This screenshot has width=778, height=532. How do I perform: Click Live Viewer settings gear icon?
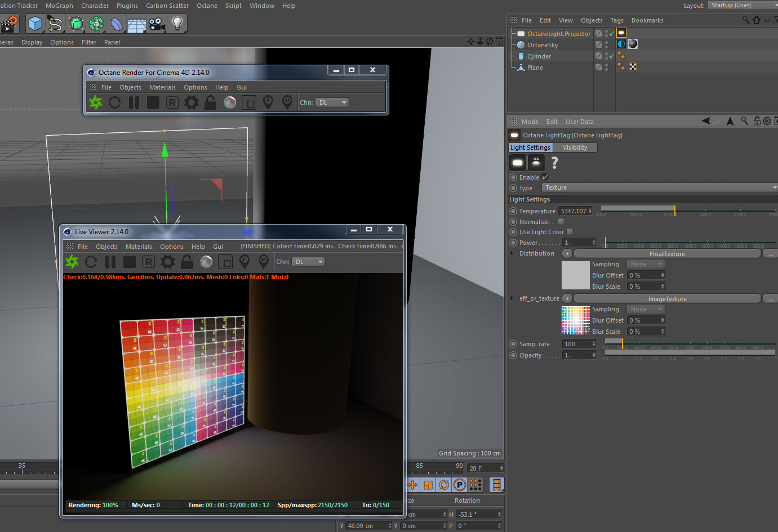(168, 262)
